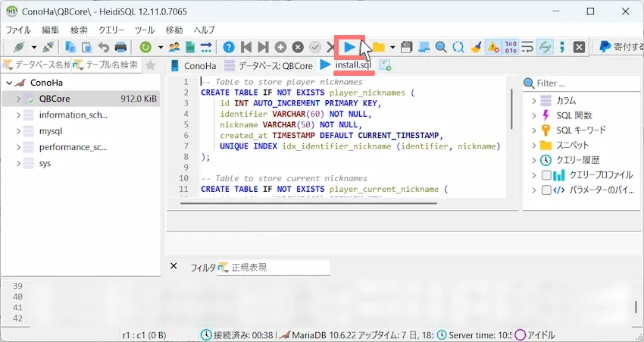Image resolution: width=644 pixels, height=342 pixels.
Task: Click the delete row circle-x icon
Action: (298, 47)
